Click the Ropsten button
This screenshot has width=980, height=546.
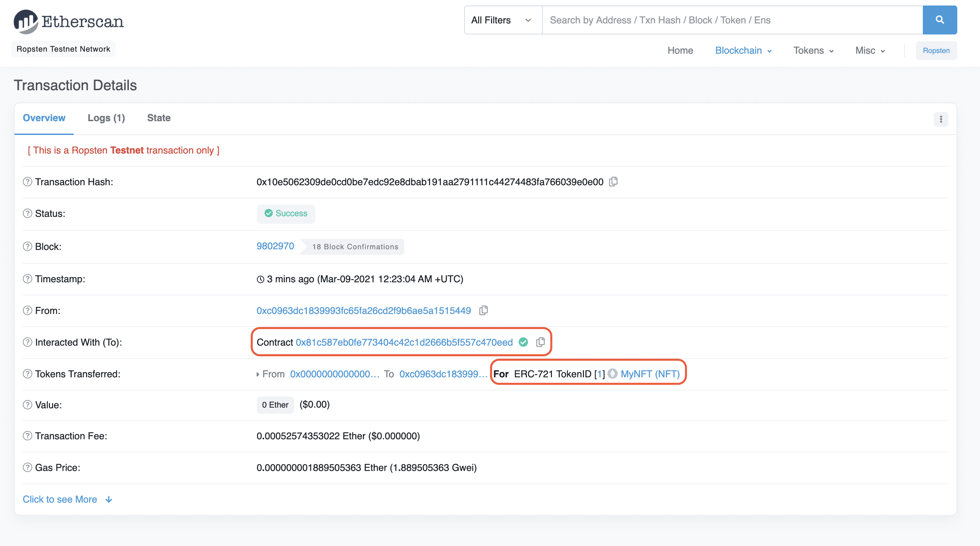[936, 50]
